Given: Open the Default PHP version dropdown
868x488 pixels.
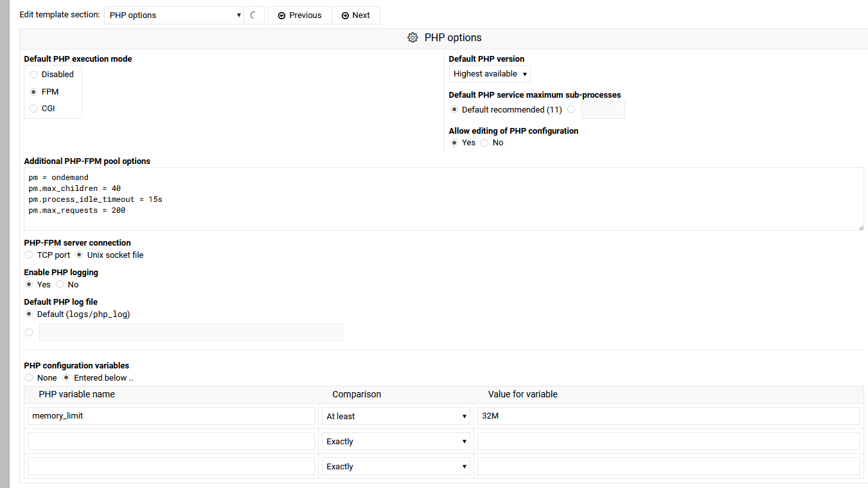Looking at the screenshot, I should [490, 74].
